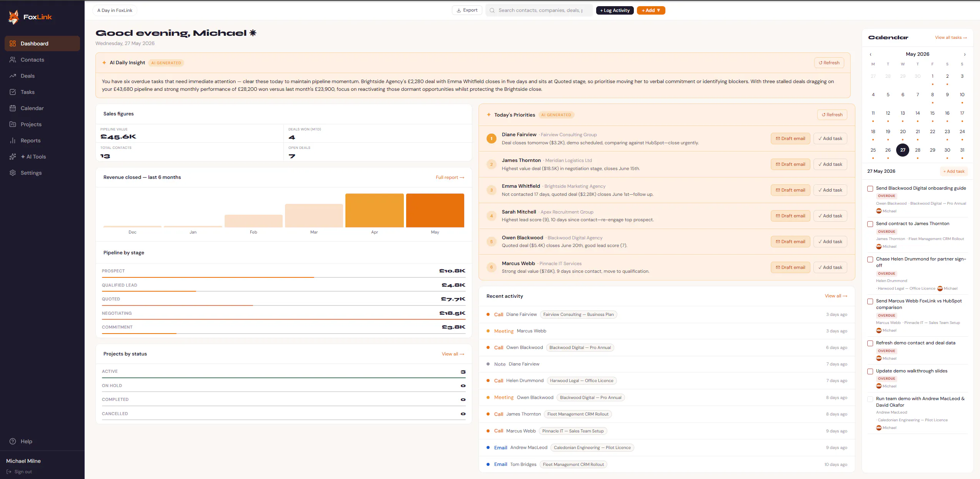Click the search contacts input field
The width and height of the screenshot is (980, 479).
[539, 10]
